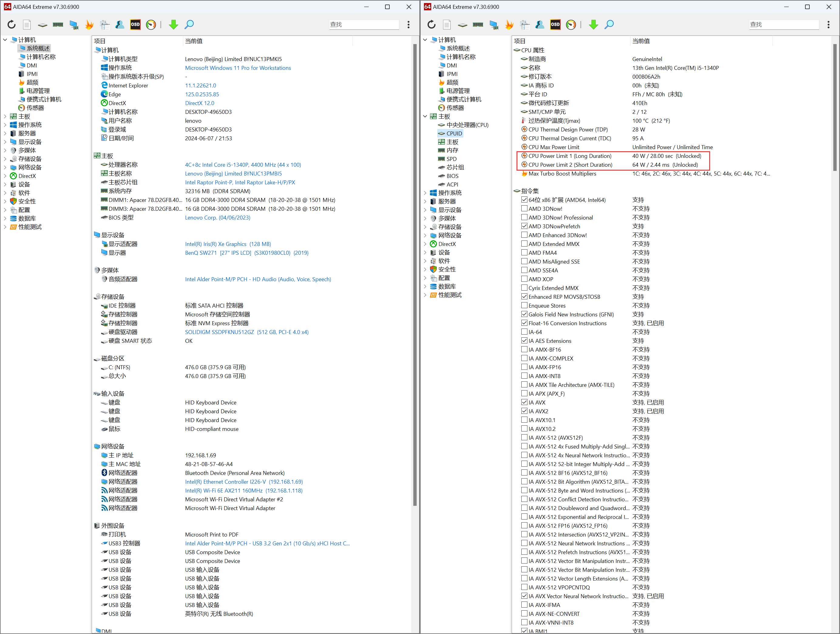This screenshot has height=634, width=840.
Task: Click the green download arrow in left window
Action: (x=174, y=25)
